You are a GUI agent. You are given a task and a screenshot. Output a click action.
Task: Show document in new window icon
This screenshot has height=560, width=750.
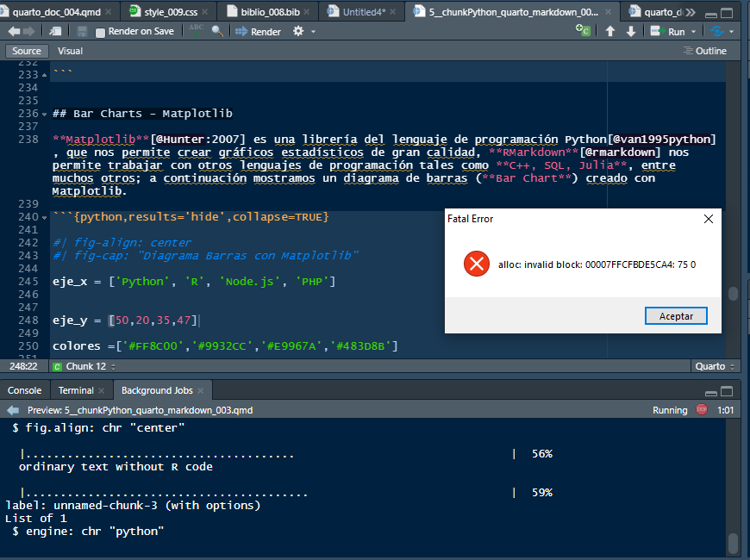[x=55, y=32]
